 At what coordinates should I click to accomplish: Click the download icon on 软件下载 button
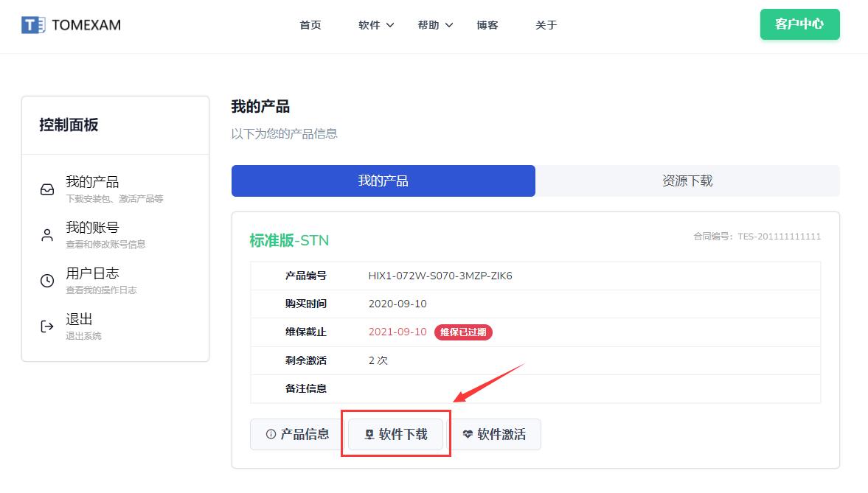coord(369,435)
